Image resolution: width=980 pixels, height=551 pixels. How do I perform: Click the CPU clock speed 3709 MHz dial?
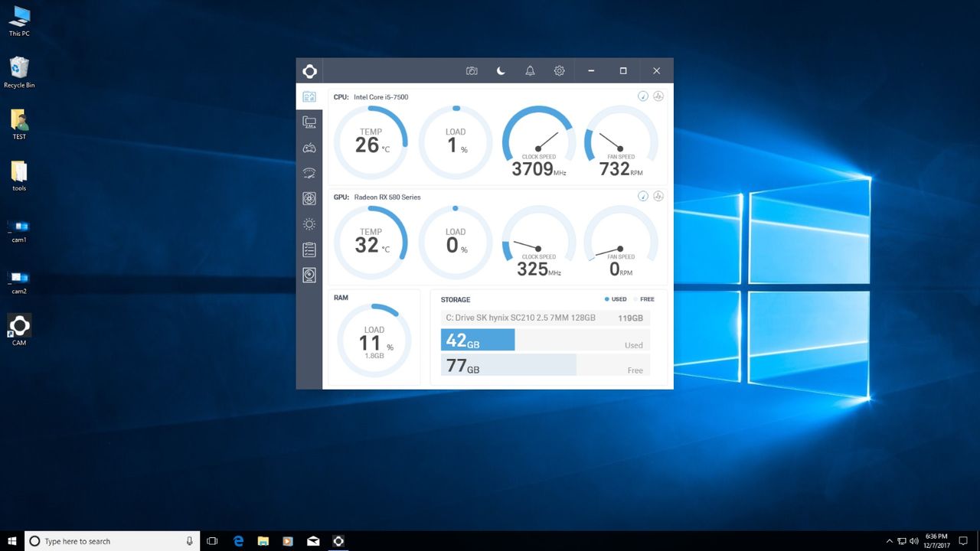(539, 142)
